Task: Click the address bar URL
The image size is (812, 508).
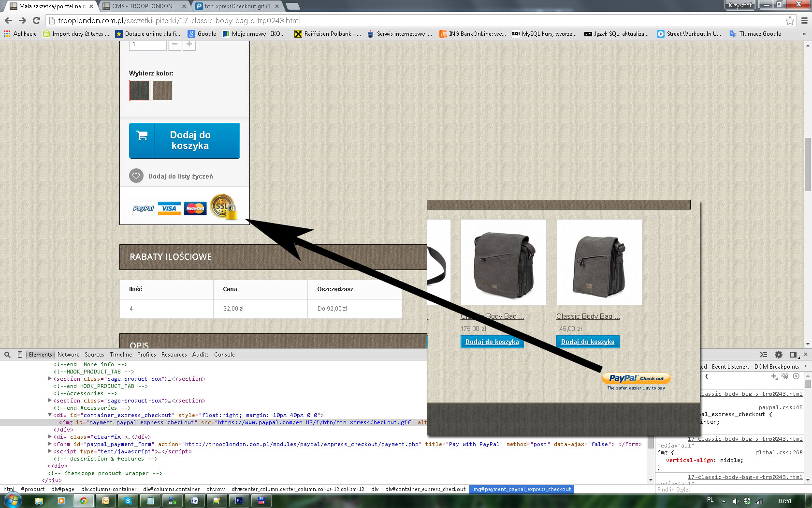Action: (x=179, y=20)
